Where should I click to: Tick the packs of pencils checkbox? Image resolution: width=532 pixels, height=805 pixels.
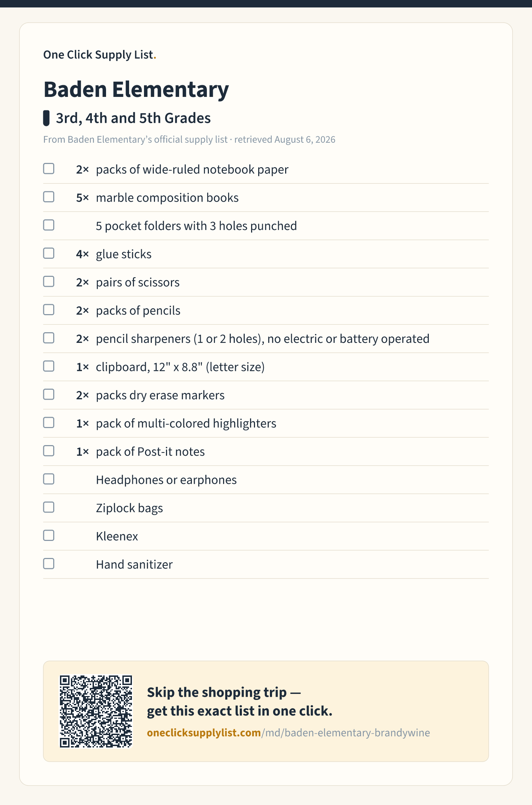coord(49,310)
